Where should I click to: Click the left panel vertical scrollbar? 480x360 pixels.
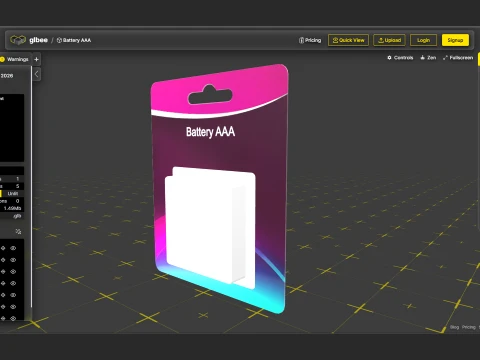pyautogui.click(x=32, y=187)
